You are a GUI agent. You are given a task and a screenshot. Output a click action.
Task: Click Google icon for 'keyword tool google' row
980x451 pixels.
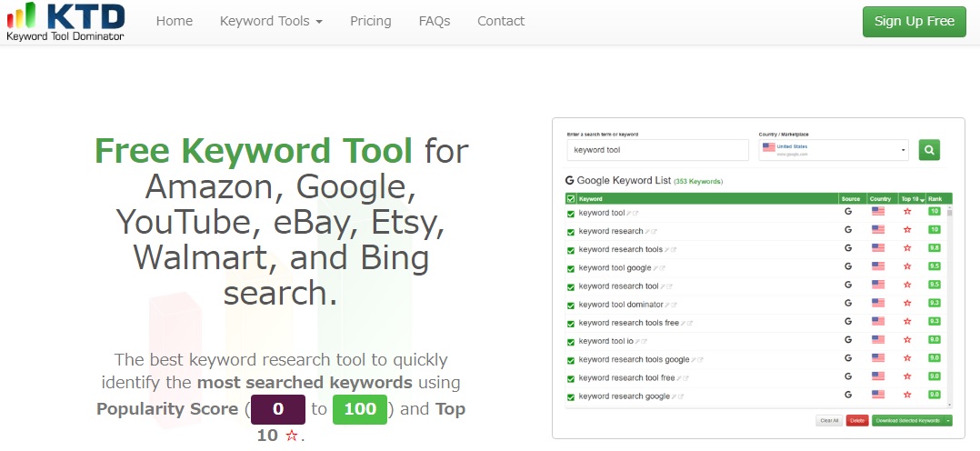tap(848, 266)
